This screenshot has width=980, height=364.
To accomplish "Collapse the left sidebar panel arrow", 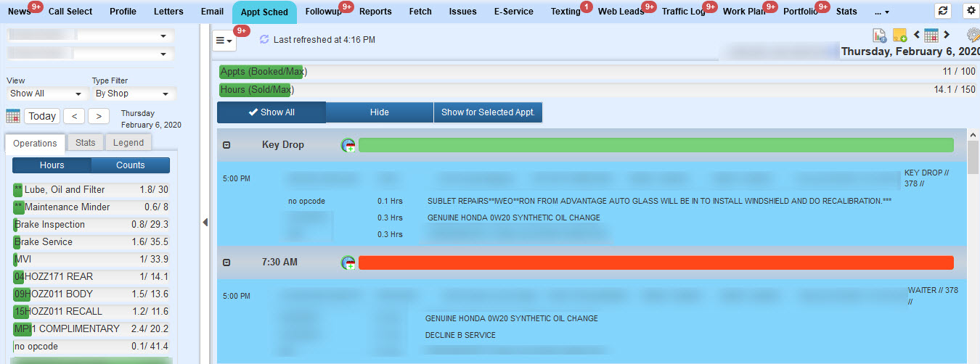I will click(x=205, y=223).
